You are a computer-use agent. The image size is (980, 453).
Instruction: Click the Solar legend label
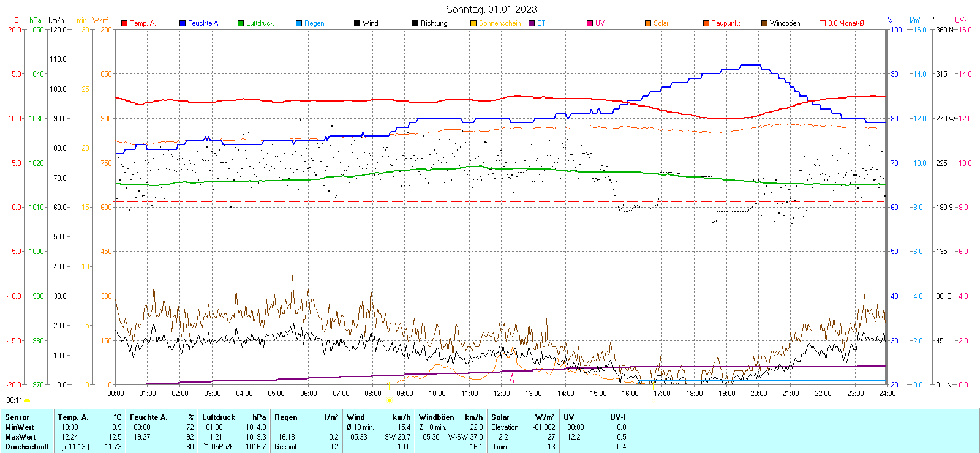(x=661, y=23)
